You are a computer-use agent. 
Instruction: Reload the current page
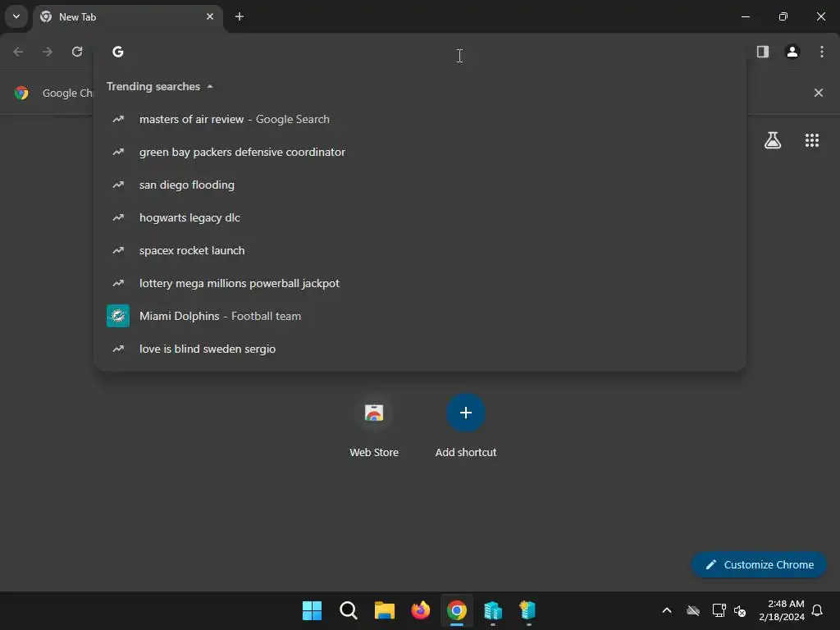77,52
